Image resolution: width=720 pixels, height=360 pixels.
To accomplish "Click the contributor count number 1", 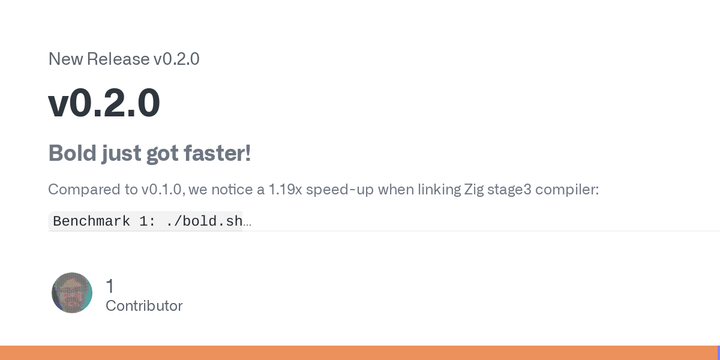I will click(x=110, y=286).
